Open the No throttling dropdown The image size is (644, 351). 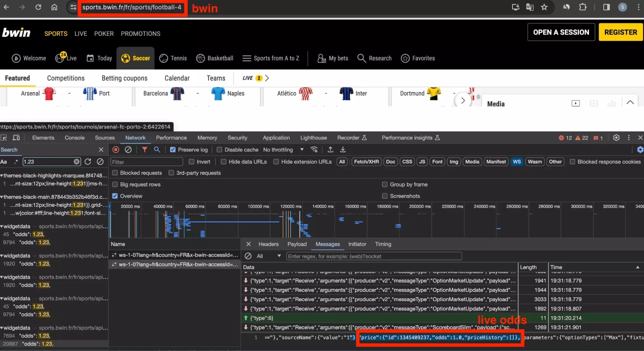coord(283,150)
